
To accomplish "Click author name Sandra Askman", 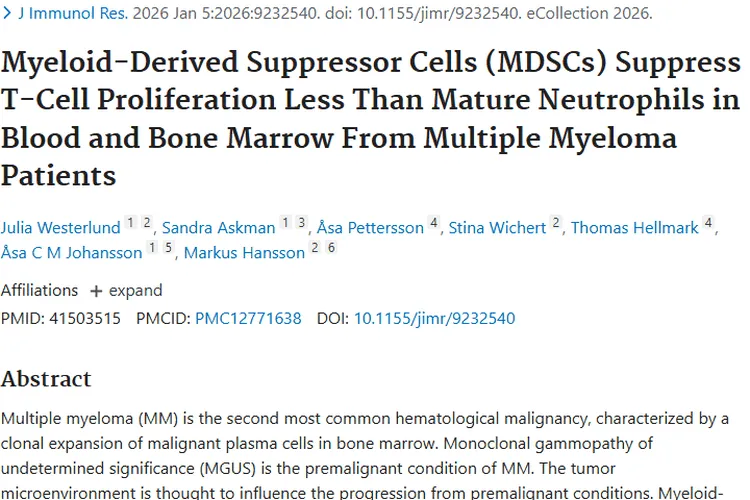I will pyautogui.click(x=219, y=228).
